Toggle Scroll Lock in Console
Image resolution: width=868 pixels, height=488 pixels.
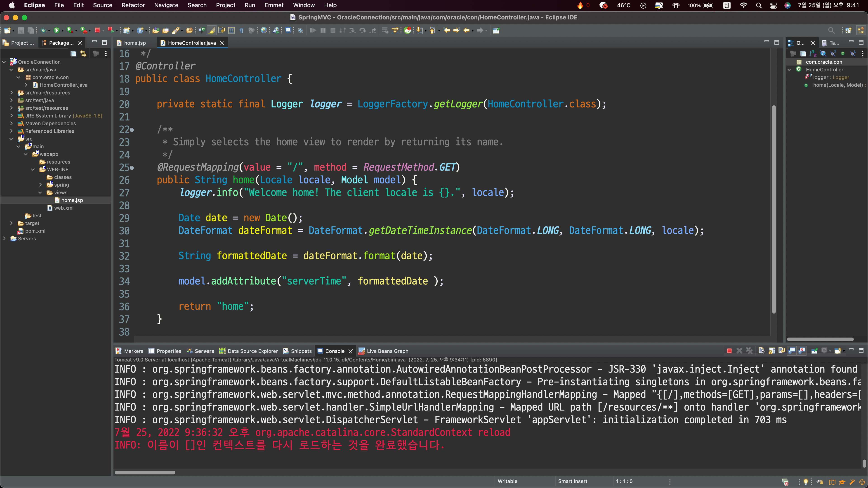coord(772,351)
